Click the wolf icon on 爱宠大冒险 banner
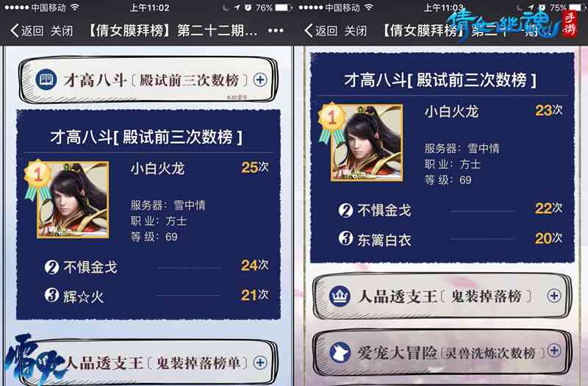This screenshot has width=588, height=386. tap(340, 353)
